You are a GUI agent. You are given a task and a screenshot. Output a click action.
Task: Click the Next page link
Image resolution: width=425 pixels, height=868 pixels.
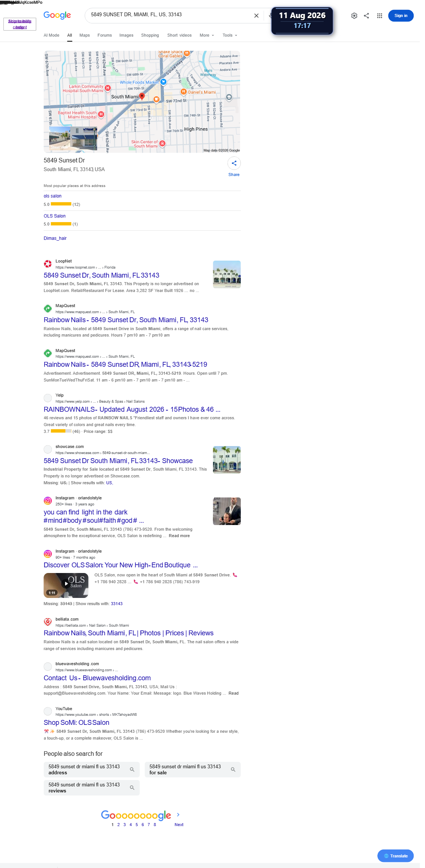[x=179, y=825]
